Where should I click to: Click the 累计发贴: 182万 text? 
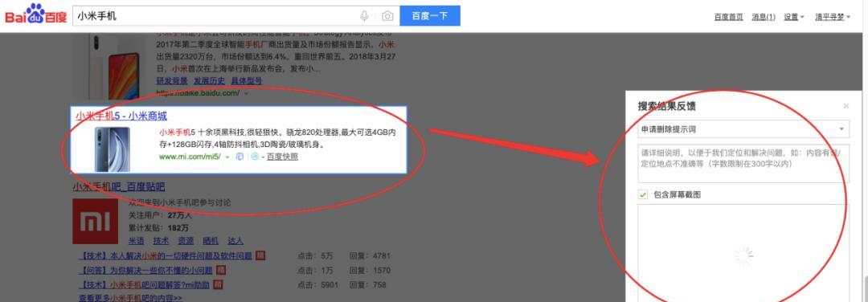click(x=158, y=228)
